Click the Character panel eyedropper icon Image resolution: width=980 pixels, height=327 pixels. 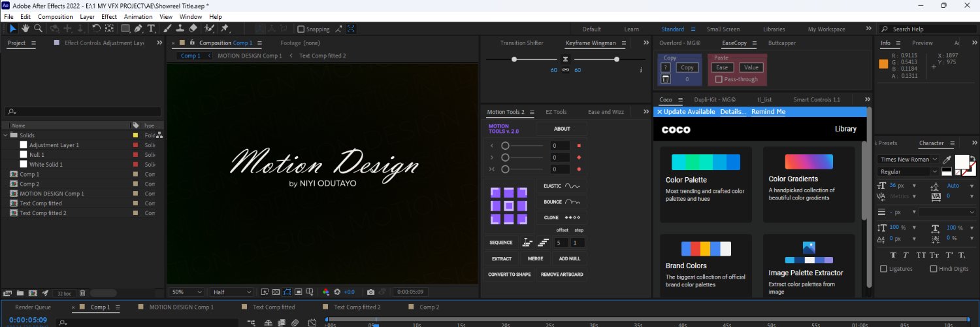tap(945, 160)
